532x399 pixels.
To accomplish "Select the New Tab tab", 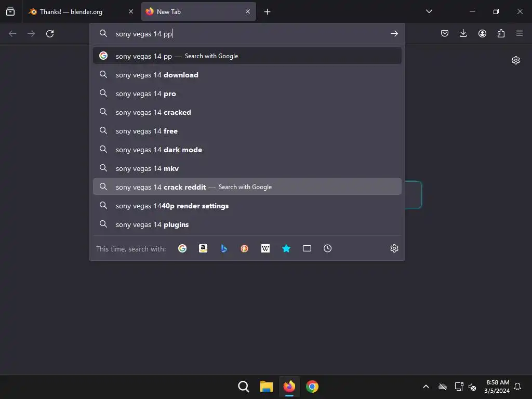I will [x=198, y=11].
